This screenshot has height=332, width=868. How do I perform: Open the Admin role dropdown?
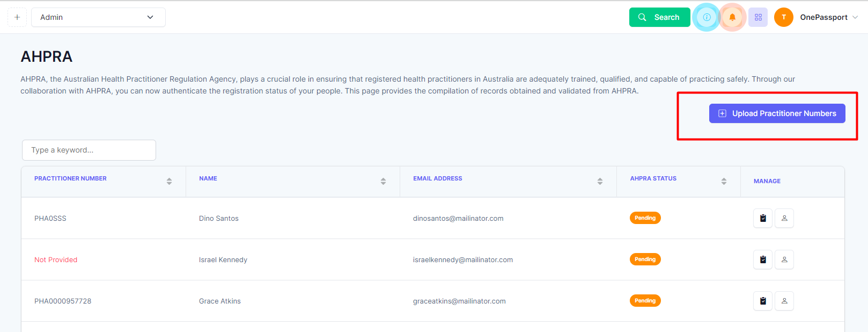99,17
